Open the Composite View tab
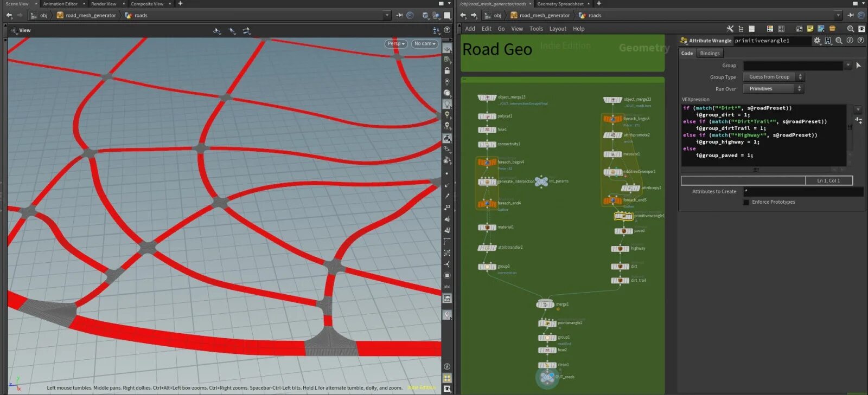This screenshot has width=868, height=395. 146,4
